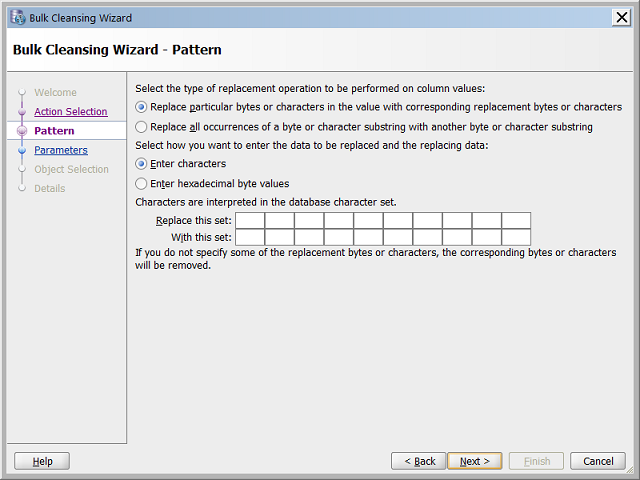The width and height of the screenshot is (640, 480).
Task: Click the Pattern step bullet icon
Action: point(21,131)
